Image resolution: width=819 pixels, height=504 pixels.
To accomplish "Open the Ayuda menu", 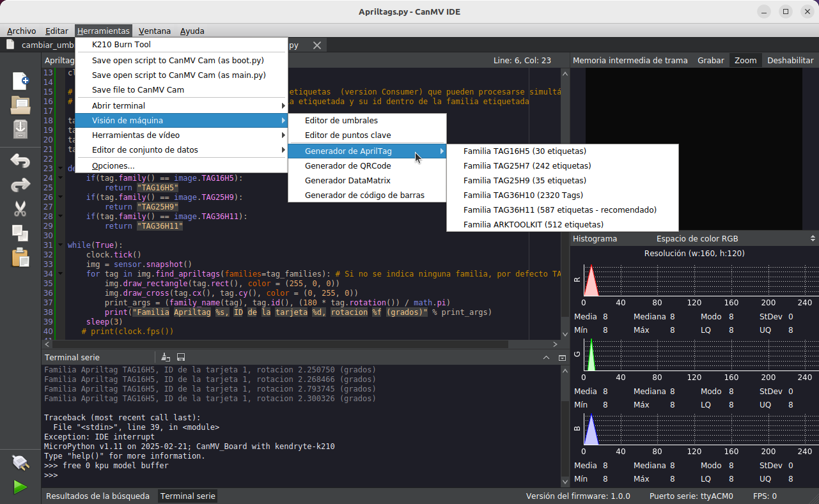I will point(192,31).
